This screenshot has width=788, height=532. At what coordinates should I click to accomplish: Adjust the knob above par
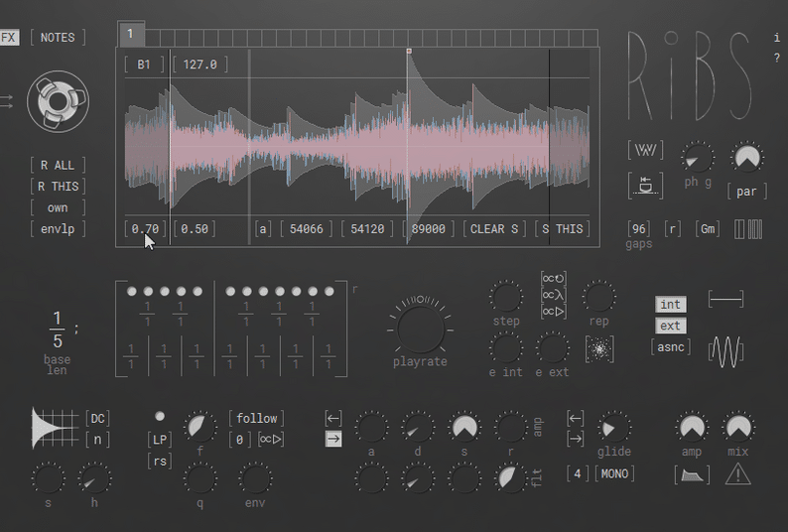746,158
